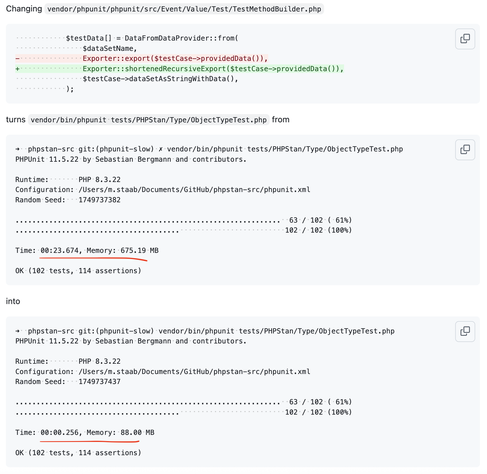Click second block's OK 102 tests line
Viewport: 487px width, 474px height.
coord(78,453)
